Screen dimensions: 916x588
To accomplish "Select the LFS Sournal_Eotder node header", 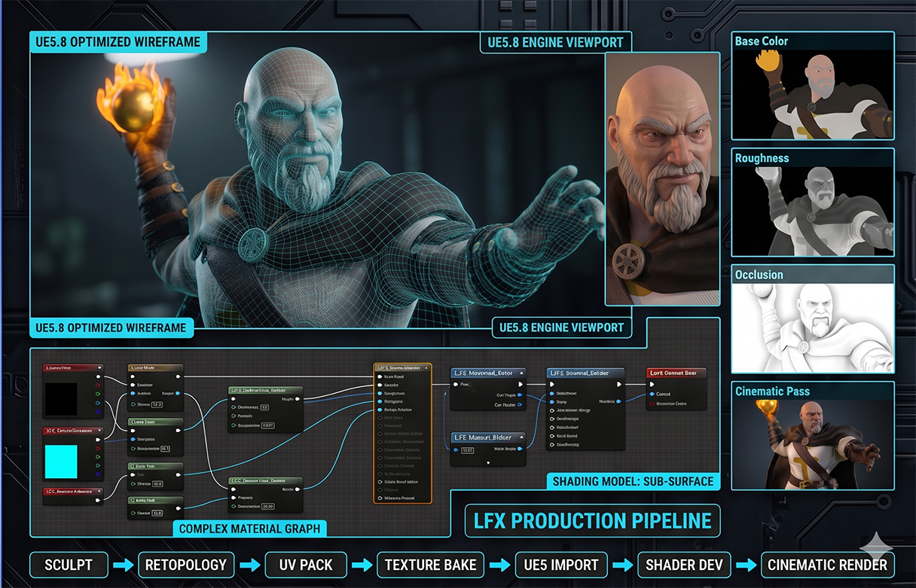I will tap(585, 373).
